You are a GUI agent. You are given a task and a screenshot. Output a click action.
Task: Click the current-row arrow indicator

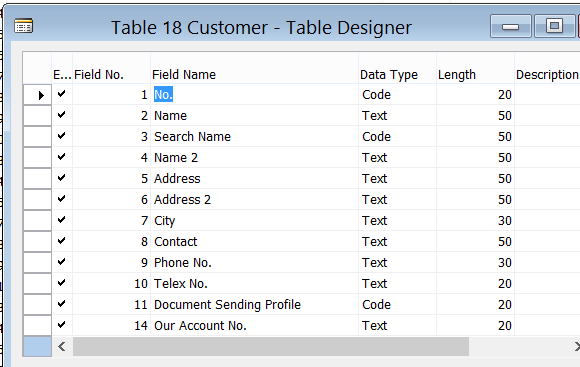[x=41, y=95]
